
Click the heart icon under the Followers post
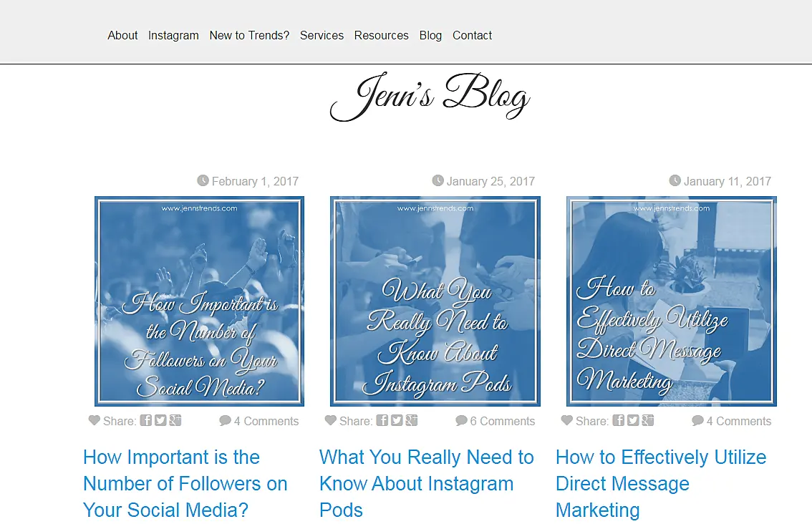(95, 420)
